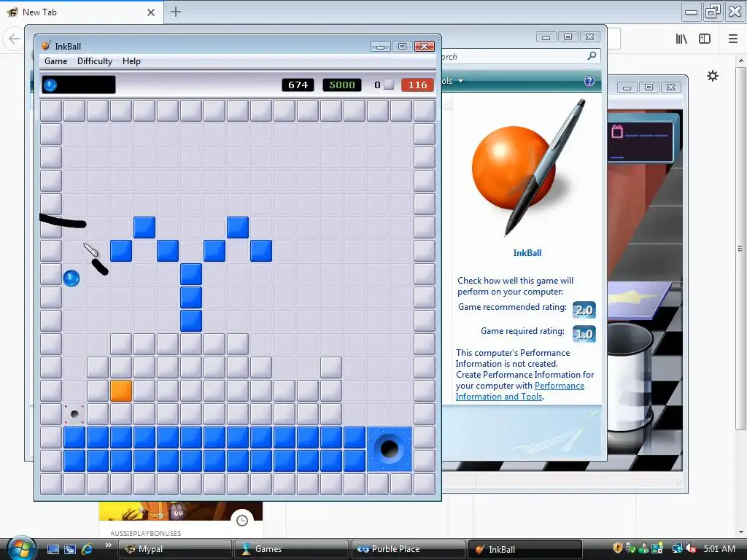Click the muted volume tray icon
This screenshot has height=560, width=747.
691,548
